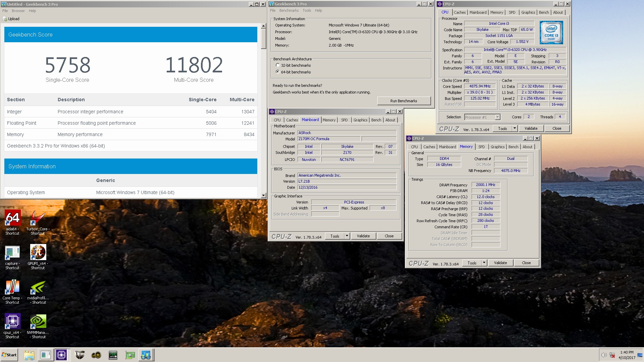Click the Geekbench taskbar icon
The image size is (644, 362).
[x=146, y=355]
